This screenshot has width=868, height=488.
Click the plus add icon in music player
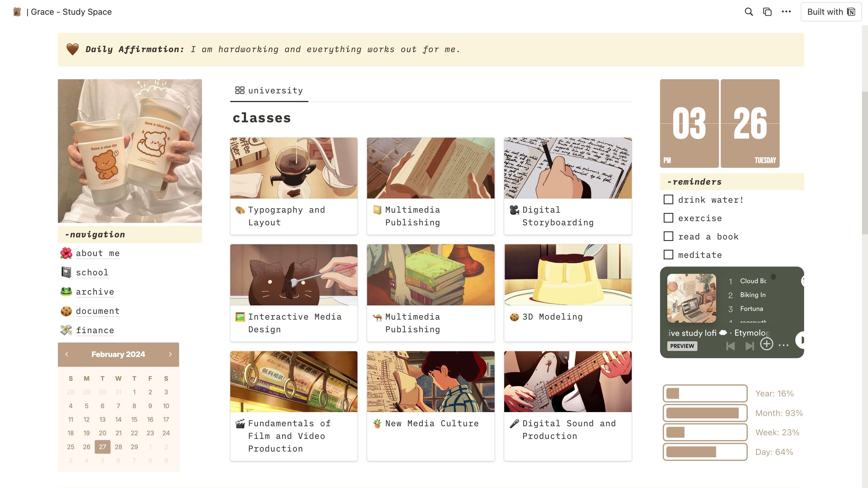[x=766, y=344]
